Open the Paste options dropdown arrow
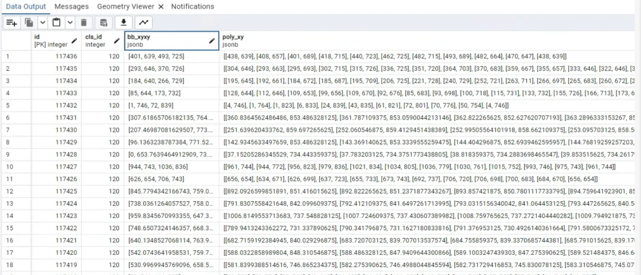Screen dimensions: 644x275 [70, 23]
